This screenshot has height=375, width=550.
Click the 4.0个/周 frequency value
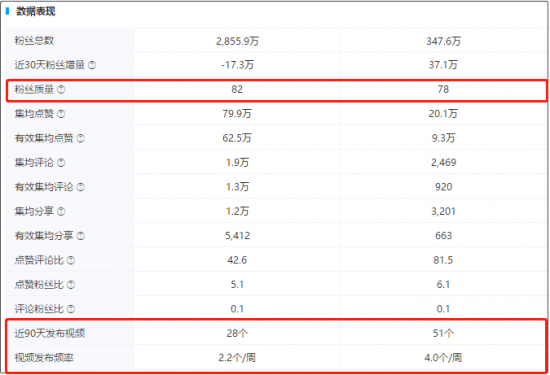[443, 358]
